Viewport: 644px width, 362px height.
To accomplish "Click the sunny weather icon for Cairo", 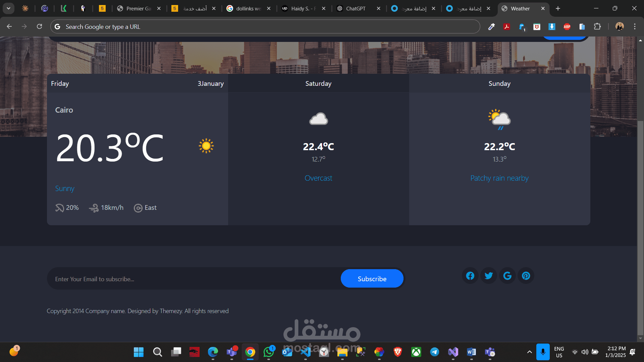I will pyautogui.click(x=206, y=146).
